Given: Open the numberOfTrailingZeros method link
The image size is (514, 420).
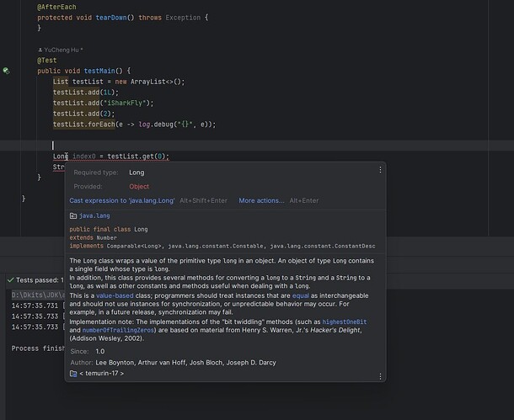Looking at the screenshot, I should tap(117, 332).
